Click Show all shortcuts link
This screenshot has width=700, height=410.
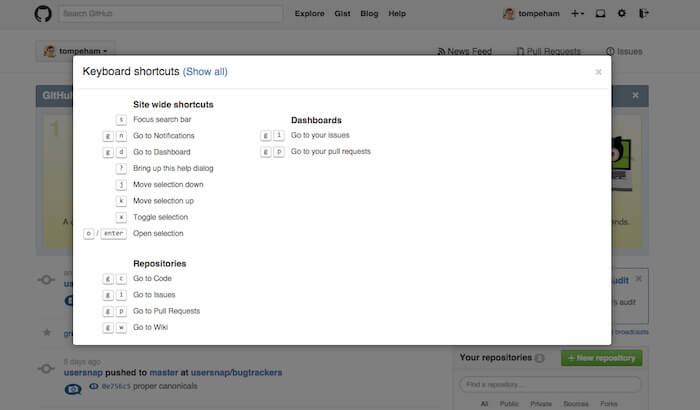pos(205,71)
